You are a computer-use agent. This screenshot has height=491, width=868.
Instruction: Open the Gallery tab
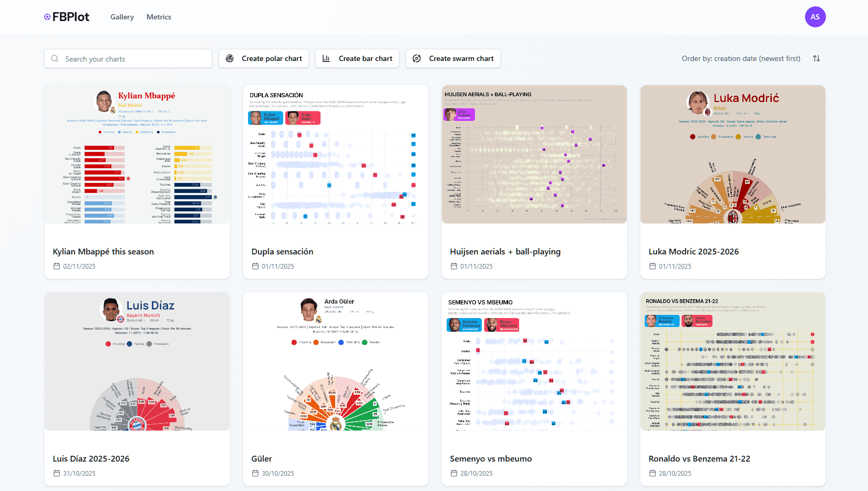tap(122, 17)
